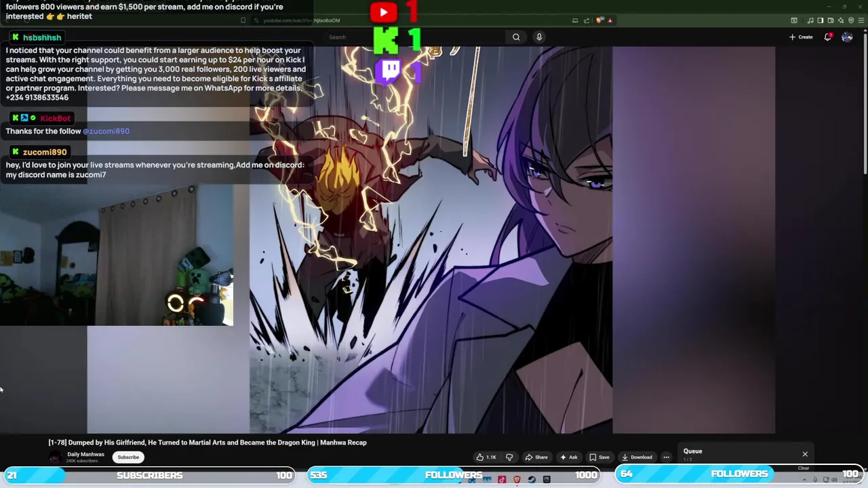The image size is (868, 488).
Task: Click the manhwa video player frame
Action: point(431,239)
